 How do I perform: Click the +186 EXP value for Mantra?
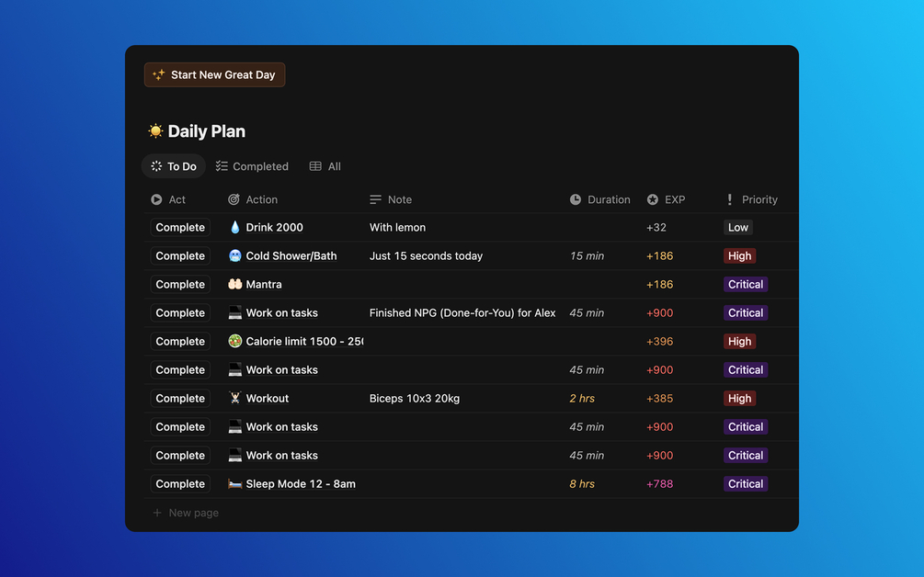pyautogui.click(x=659, y=285)
